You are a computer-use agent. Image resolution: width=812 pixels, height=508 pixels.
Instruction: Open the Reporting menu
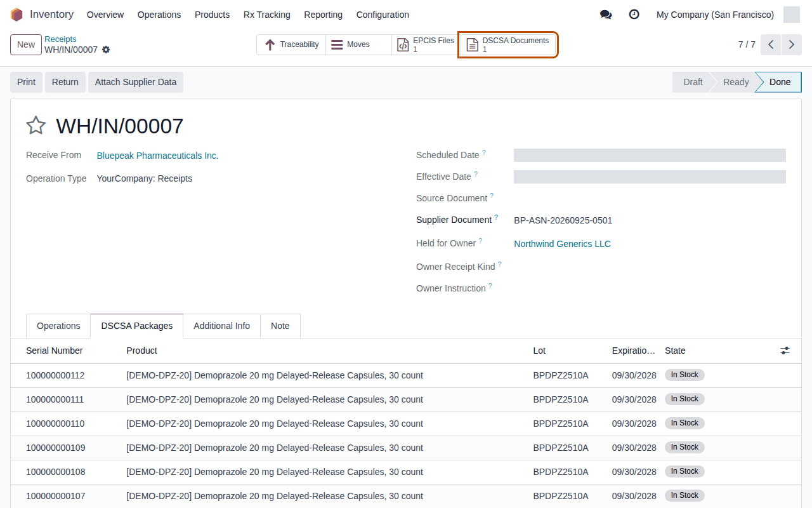[323, 15]
